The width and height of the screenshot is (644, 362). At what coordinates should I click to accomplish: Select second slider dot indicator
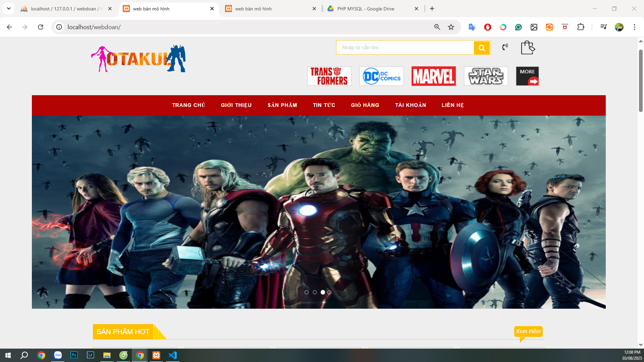[315, 292]
